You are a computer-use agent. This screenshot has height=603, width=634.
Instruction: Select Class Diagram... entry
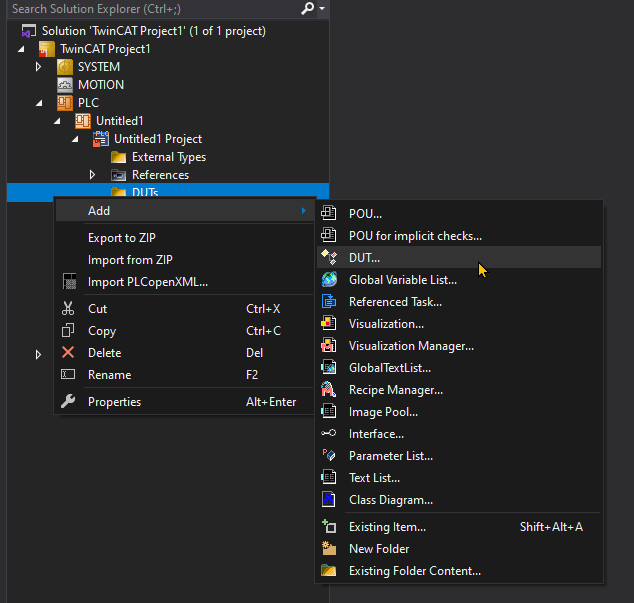point(459,500)
